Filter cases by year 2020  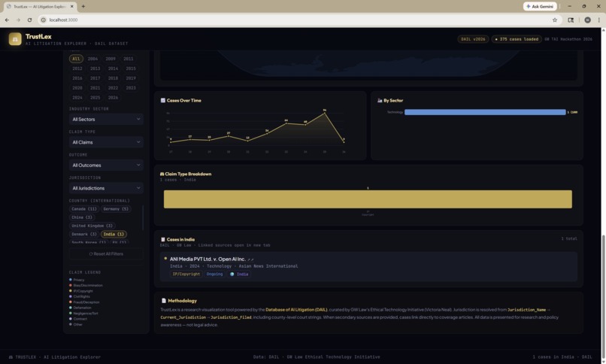tap(77, 88)
